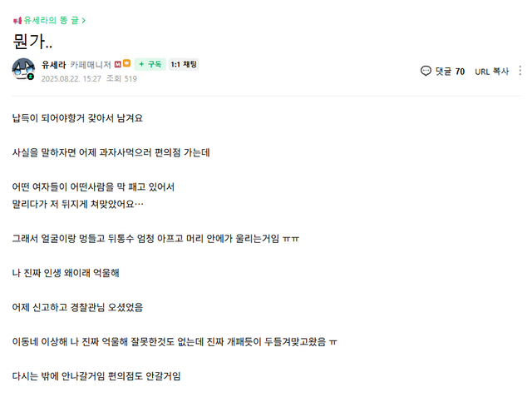Click the speech bubble comment icon
Image resolution: width=532 pixels, height=397 pixels.
click(426, 72)
